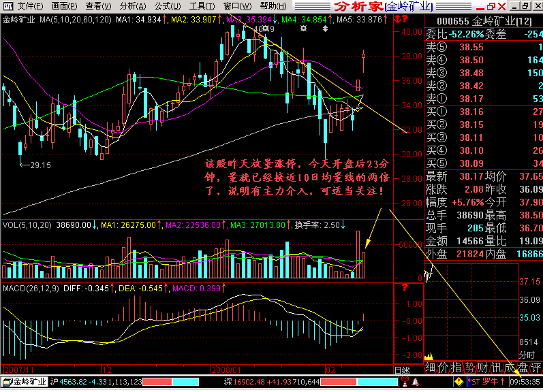Screen dimensions: 543x392
Task: Click the 编辑(E) menu icon
Action: tap(63, 6)
